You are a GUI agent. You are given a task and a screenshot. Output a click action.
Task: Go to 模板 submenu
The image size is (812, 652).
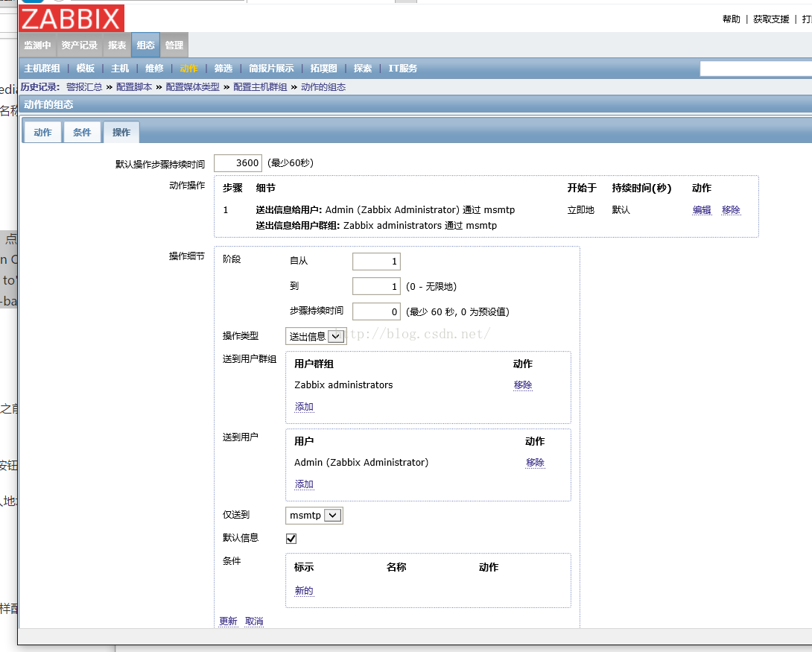(86, 69)
